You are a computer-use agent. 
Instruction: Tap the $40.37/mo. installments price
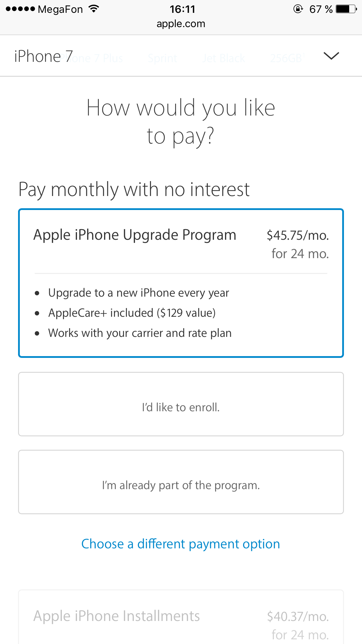point(298,617)
